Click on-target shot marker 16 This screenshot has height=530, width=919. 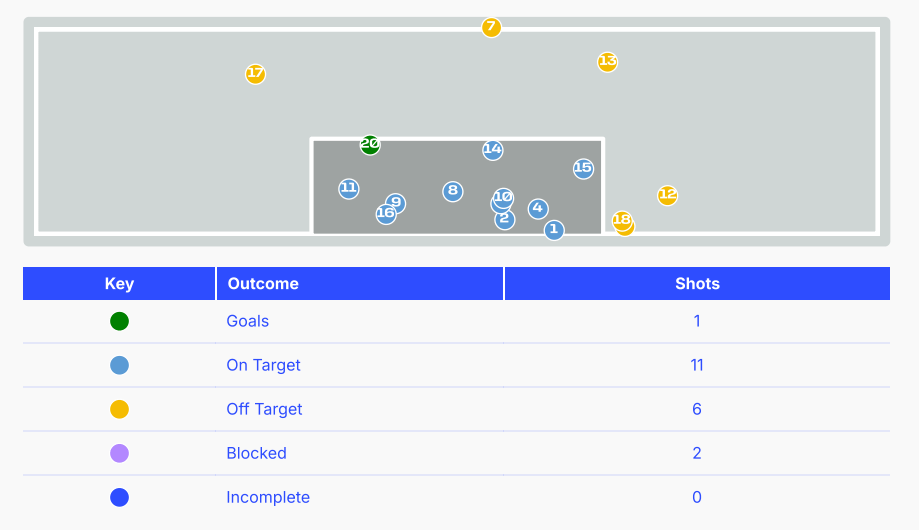coord(386,214)
